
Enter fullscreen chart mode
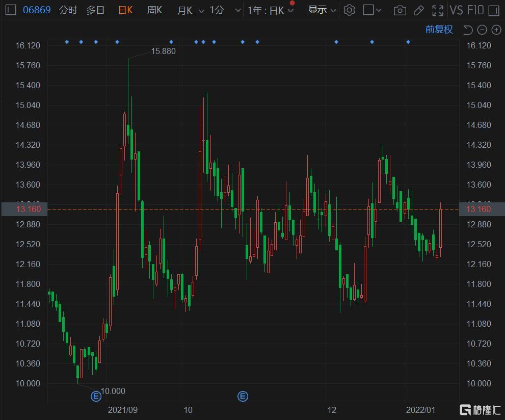437,11
